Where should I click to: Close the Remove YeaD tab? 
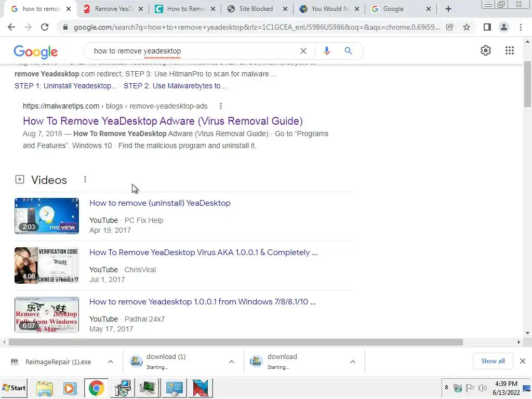click(x=141, y=9)
